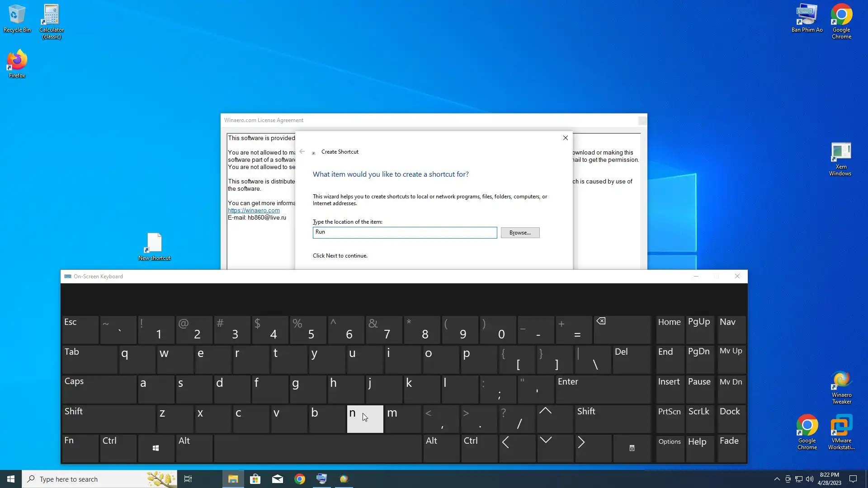The height and width of the screenshot is (488, 868).
Task: Open Microsoft Store from taskbar
Action: [x=255, y=479]
